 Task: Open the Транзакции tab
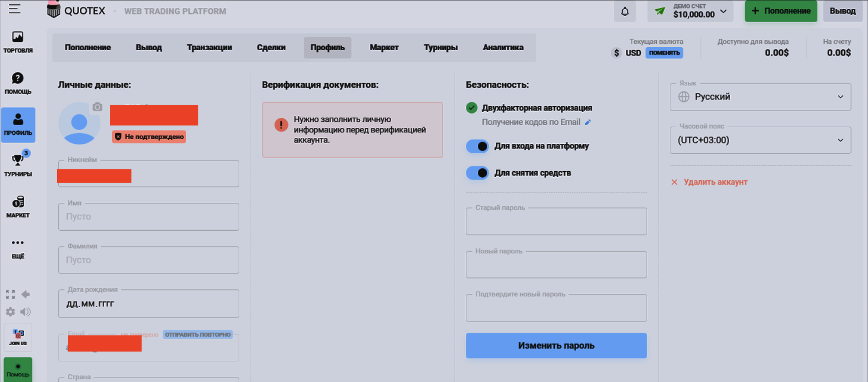[209, 48]
